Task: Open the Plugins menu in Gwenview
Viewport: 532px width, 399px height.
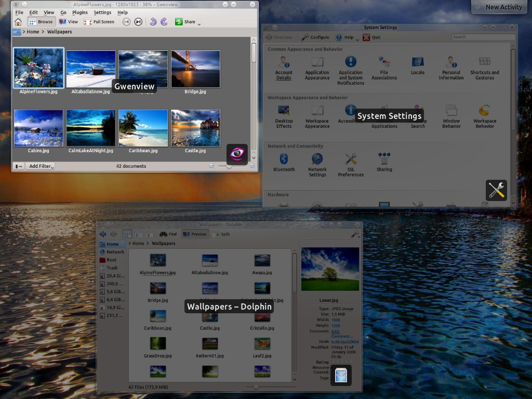Action: [x=80, y=12]
